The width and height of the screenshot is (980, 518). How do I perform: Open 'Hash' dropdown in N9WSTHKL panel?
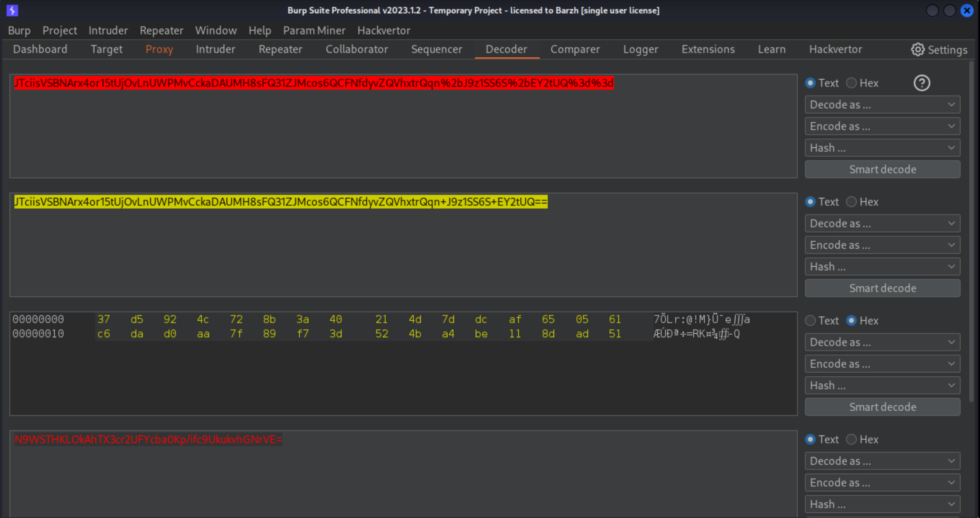click(x=882, y=504)
